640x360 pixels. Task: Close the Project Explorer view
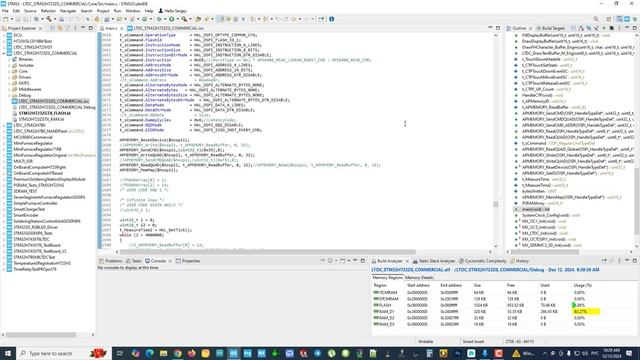40,28
